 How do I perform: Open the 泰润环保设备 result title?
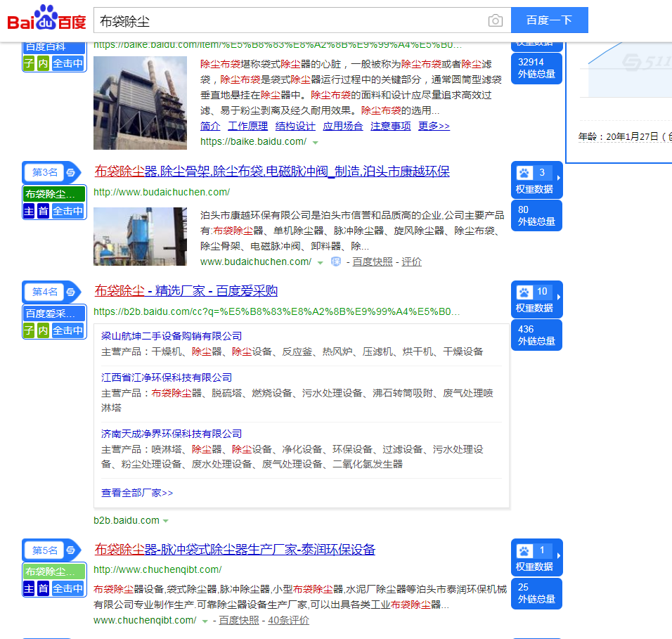click(x=235, y=550)
